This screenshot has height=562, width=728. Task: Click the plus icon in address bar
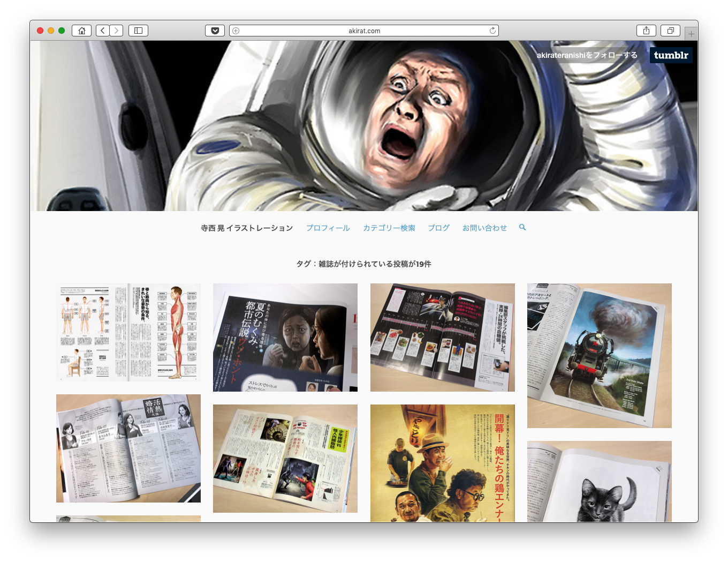[236, 31]
